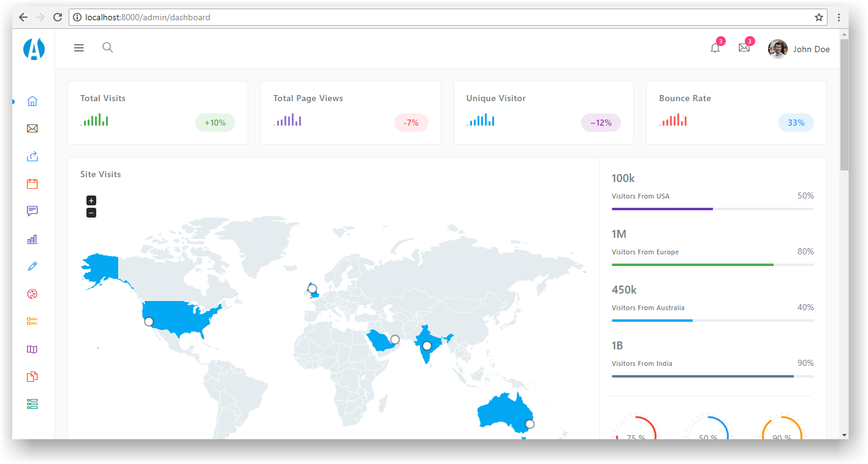Click the 100k visitors figure

(x=623, y=178)
